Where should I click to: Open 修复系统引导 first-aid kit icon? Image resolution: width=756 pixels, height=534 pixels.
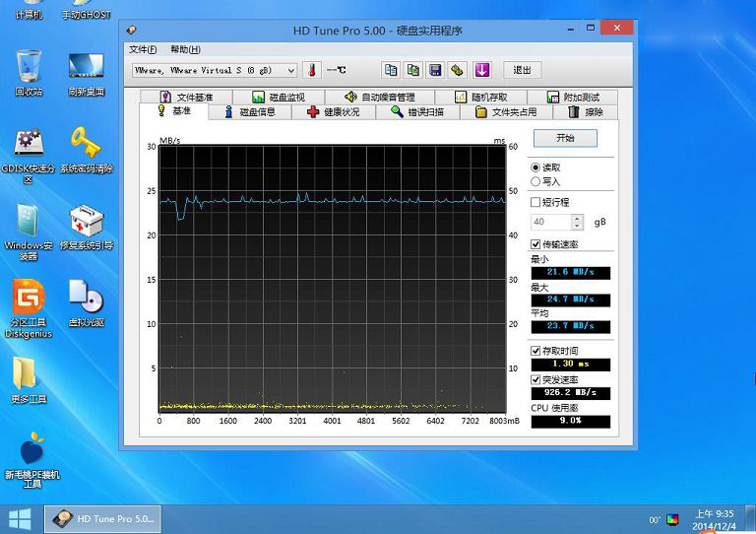[87, 227]
